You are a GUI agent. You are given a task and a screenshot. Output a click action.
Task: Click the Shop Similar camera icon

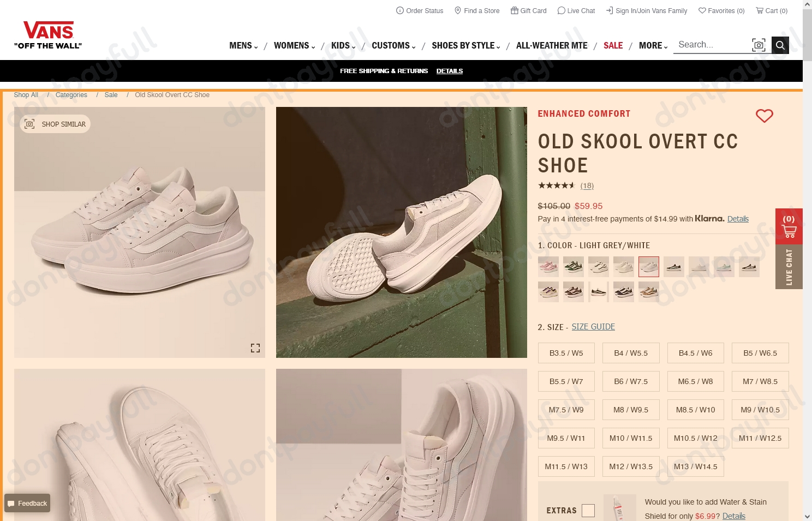click(29, 124)
